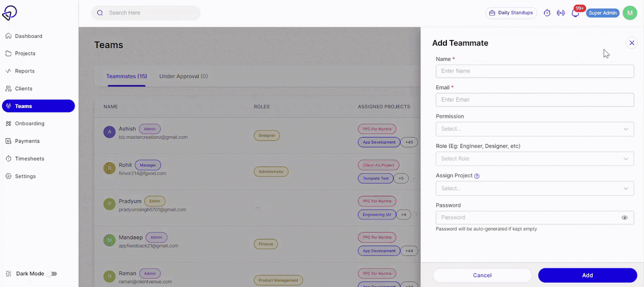Viewport: 644px width, 287px height.
Task: Open the user avatar profile menu
Action: [630, 13]
